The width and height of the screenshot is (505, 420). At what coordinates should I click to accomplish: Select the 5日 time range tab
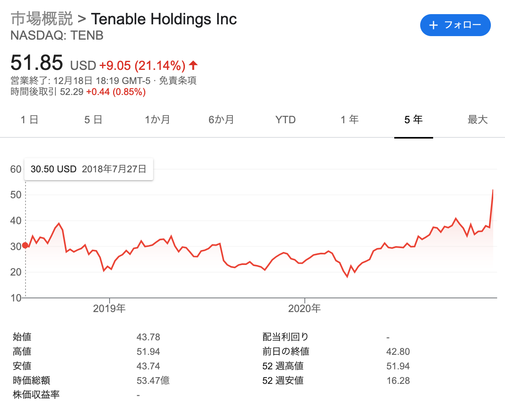point(93,120)
